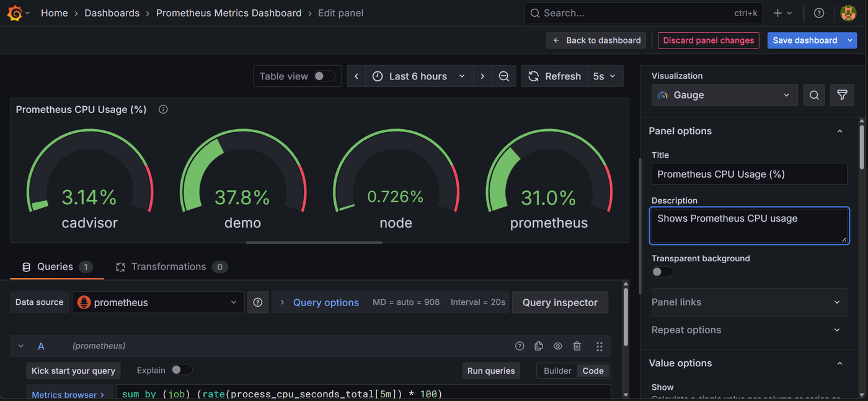Click the Grafana logo icon
The height and width of the screenshot is (401, 868).
tap(15, 13)
